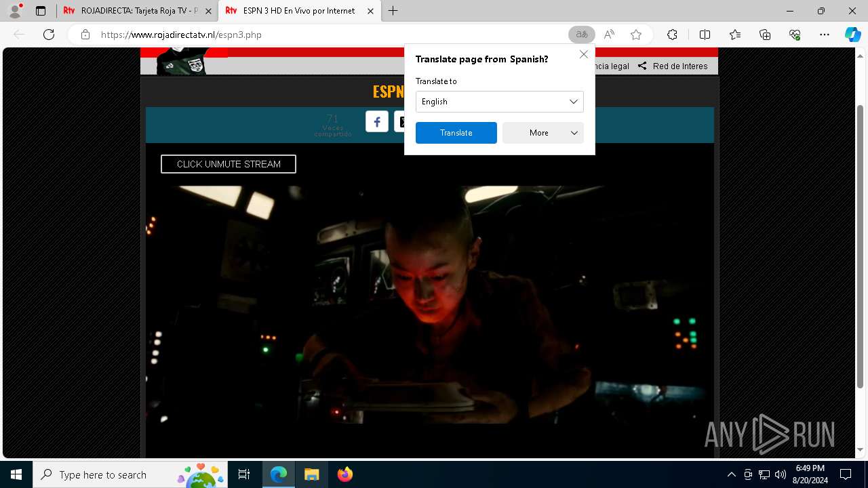Expand the More options arrow

pos(574,133)
